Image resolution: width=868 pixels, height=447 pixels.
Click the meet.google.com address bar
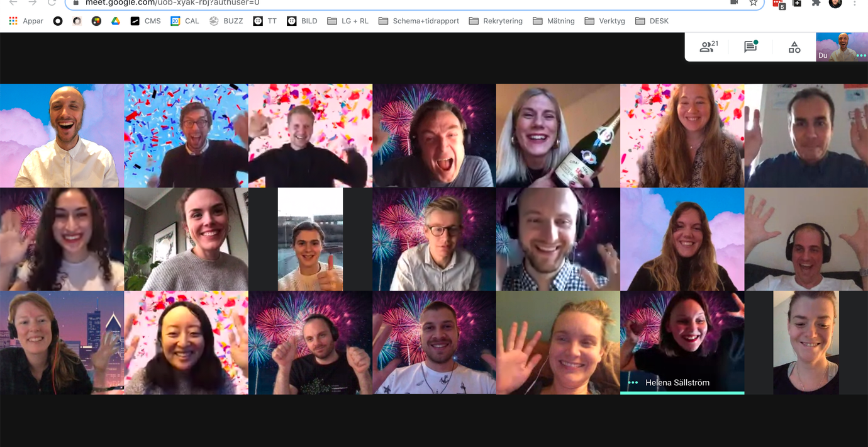click(x=377, y=3)
